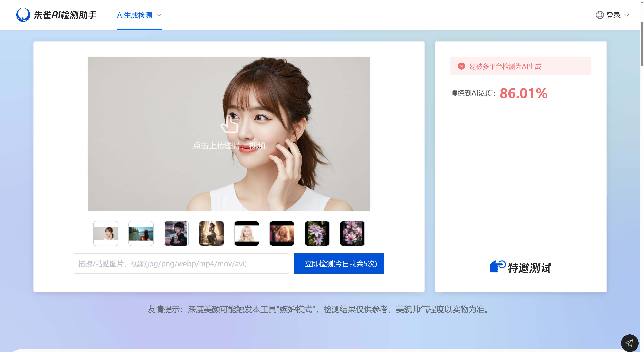Select the lake scenery sample thumbnail
Viewport: 644px width, 352px height.
pos(141,233)
